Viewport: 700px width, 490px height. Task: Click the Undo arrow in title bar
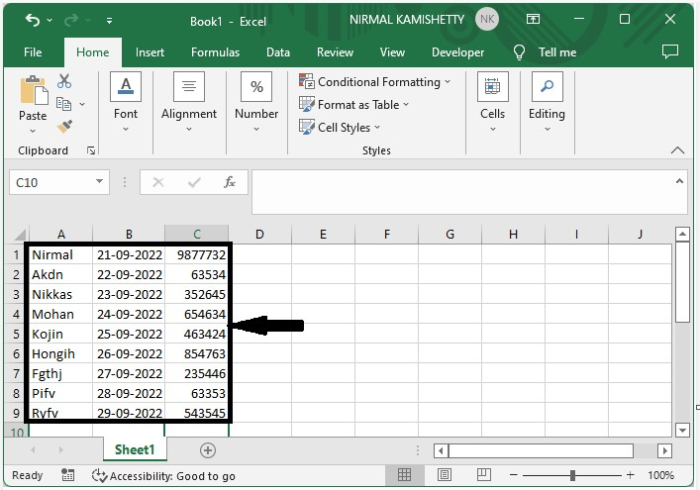pyautogui.click(x=33, y=19)
